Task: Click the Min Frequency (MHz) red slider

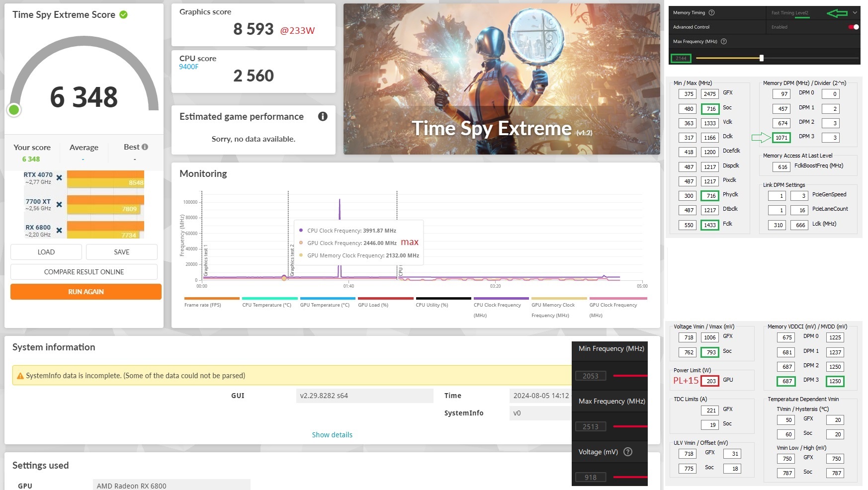Action: (630, 376)
